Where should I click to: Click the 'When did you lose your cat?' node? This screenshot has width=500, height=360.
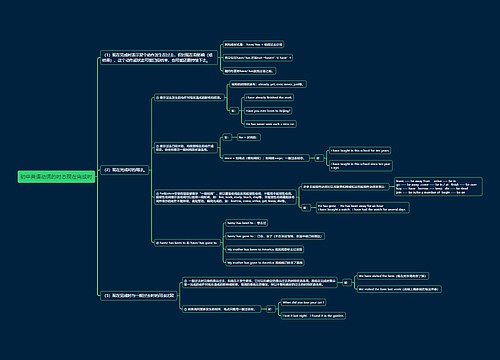(x=303, y=302)
